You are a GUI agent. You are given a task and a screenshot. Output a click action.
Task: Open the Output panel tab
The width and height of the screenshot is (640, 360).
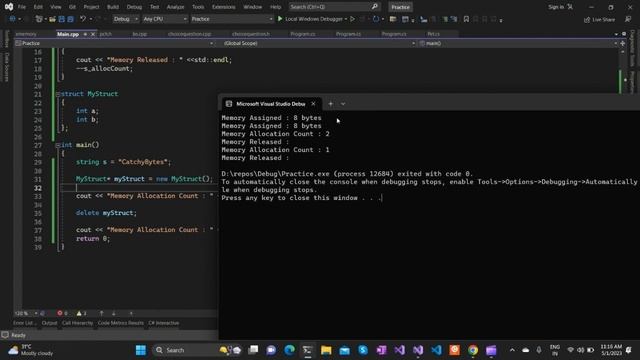point(49,323)
